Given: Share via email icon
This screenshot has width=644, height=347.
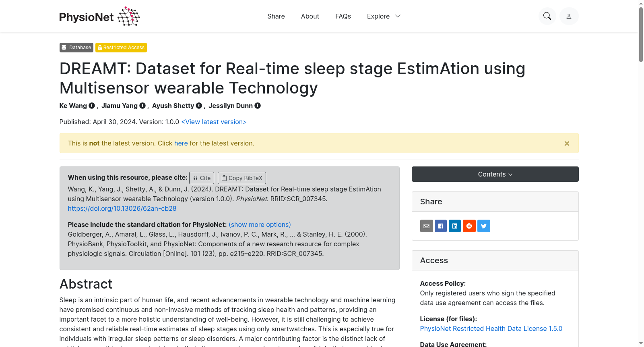Looking at the screenshot, I should pyautogui.click(x=427, y=226).
